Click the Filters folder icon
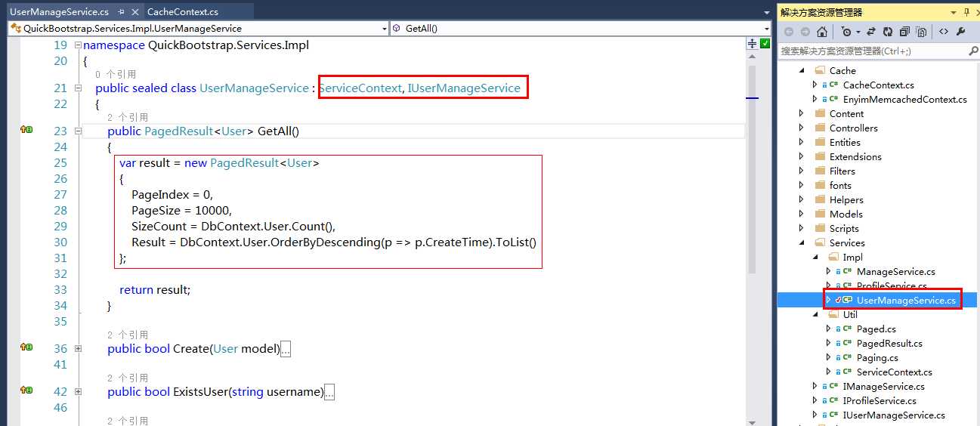This screenshot has width=980, height=426. click(820, 171)
